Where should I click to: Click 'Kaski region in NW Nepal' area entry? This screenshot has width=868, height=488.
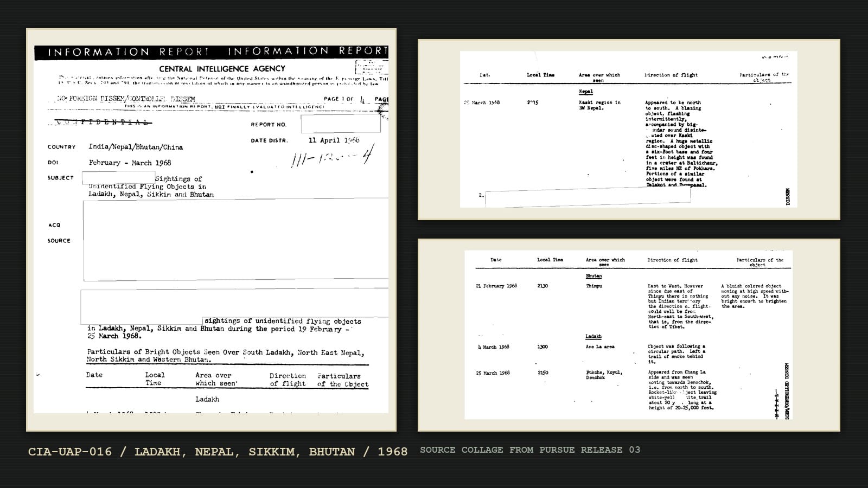[599, 105]
